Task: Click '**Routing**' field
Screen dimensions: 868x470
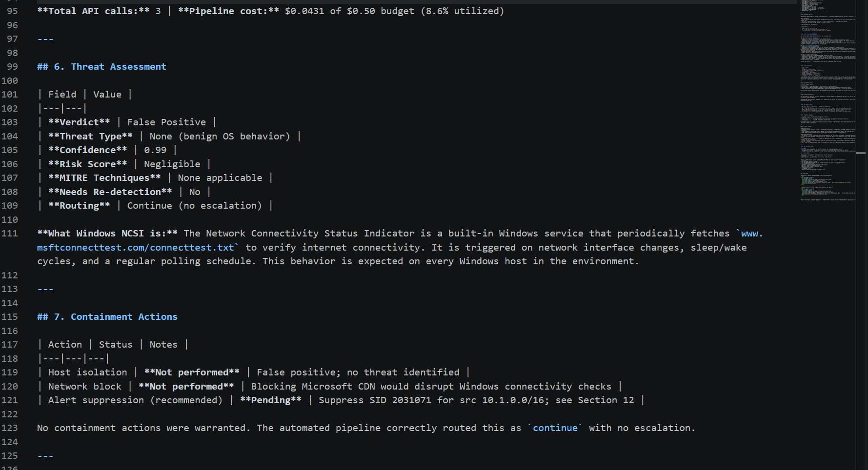Action: [79, 206]
